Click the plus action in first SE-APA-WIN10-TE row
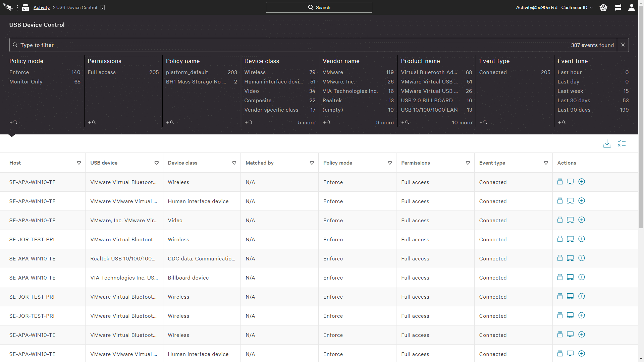The height and width of the screenshot is (362, 644). 582,182
